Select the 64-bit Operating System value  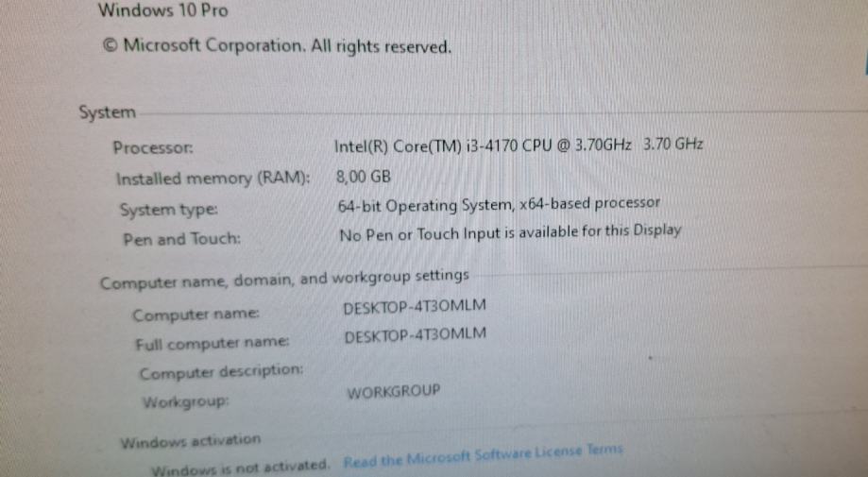(x=499, y=205)
